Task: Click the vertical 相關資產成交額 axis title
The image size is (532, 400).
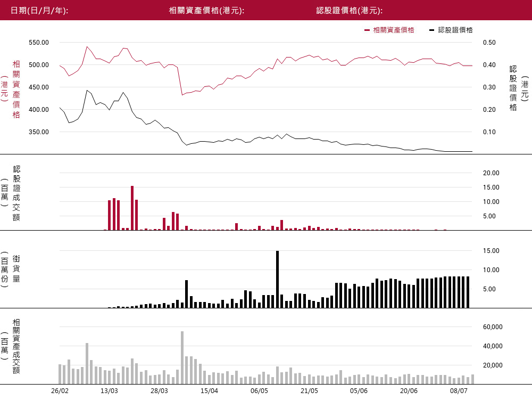Action: click(x=16, y=346)
